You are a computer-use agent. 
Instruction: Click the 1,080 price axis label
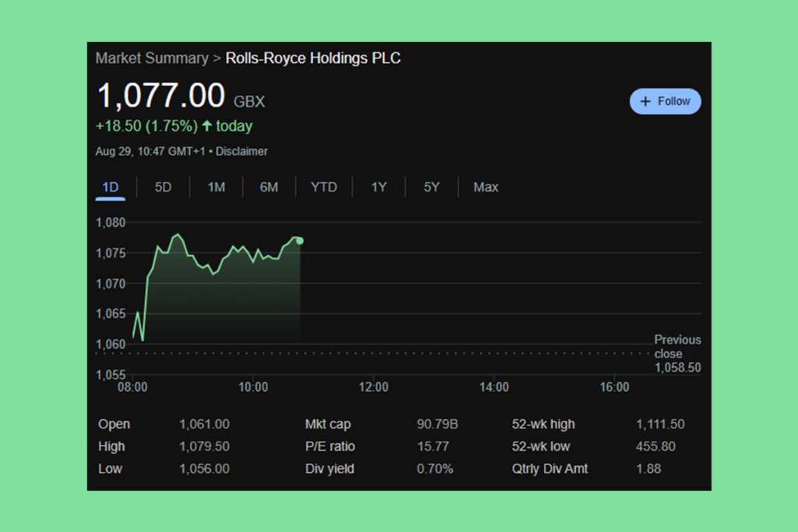pyautogui.click(x=111, y=223)
